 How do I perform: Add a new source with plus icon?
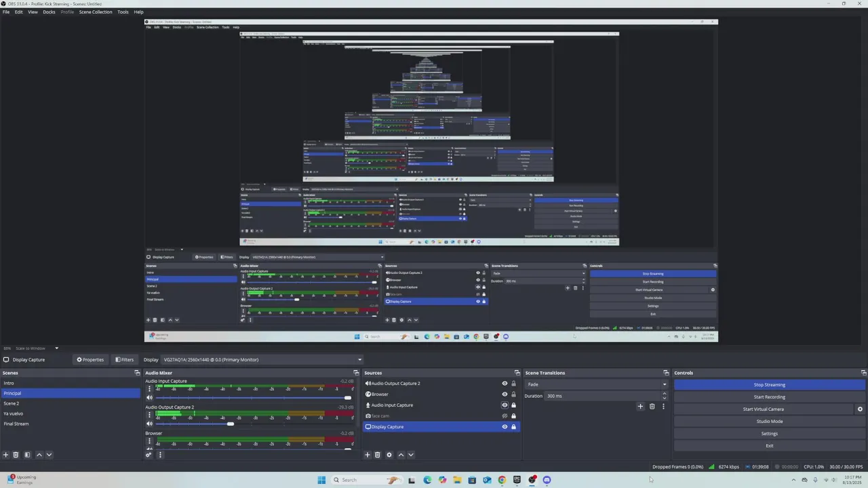pos(368,455)
